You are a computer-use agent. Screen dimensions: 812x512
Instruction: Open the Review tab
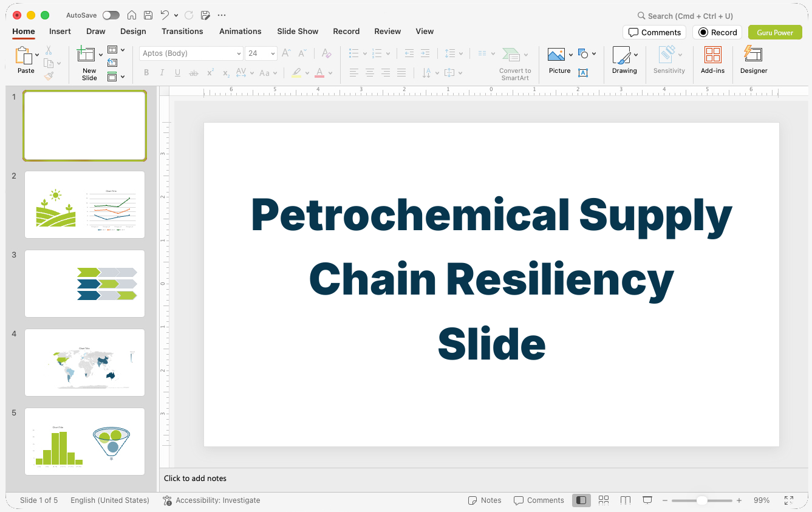387,32
